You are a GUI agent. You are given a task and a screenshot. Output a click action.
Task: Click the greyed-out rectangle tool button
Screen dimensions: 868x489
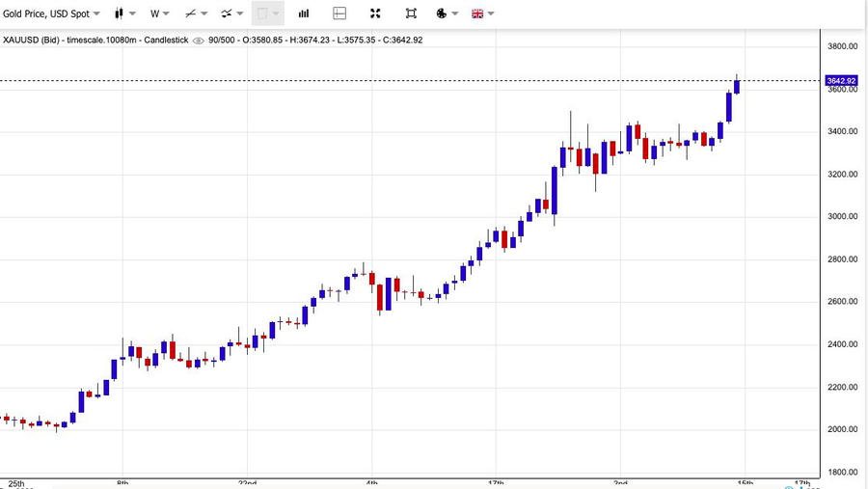267,14
